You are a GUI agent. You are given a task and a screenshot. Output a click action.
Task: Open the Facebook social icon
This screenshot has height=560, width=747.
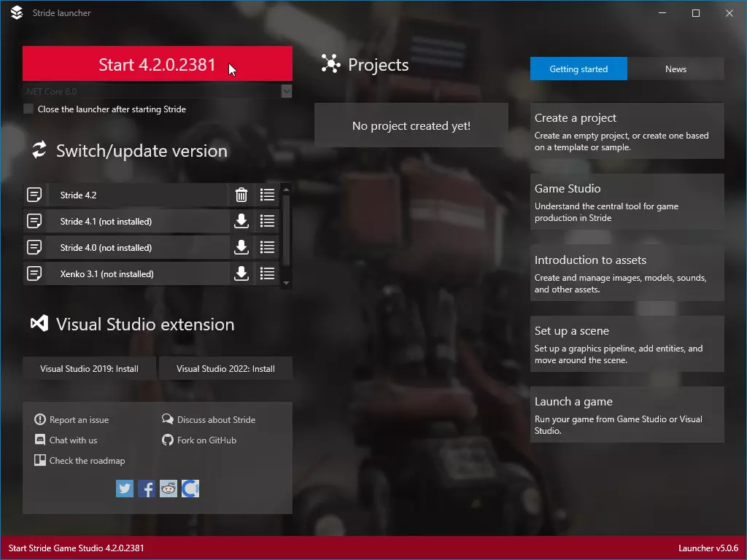coord(147,489)
